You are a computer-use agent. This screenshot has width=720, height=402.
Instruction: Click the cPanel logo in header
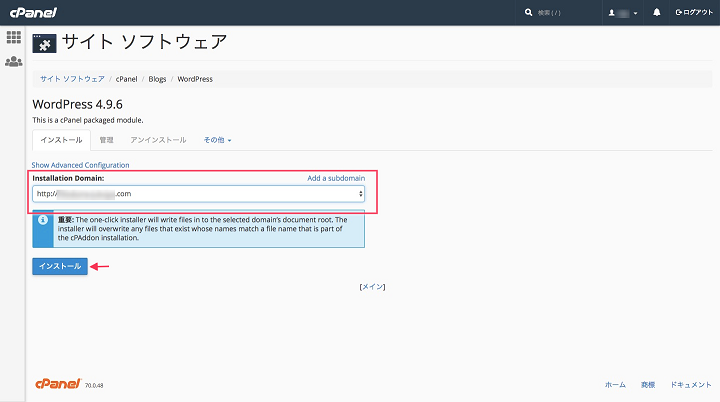[33, 12]
